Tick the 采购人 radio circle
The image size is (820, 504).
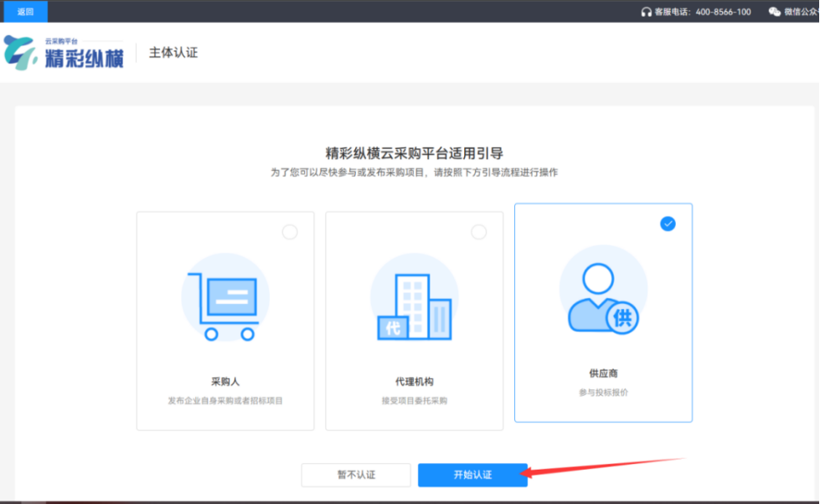point(290,232)
